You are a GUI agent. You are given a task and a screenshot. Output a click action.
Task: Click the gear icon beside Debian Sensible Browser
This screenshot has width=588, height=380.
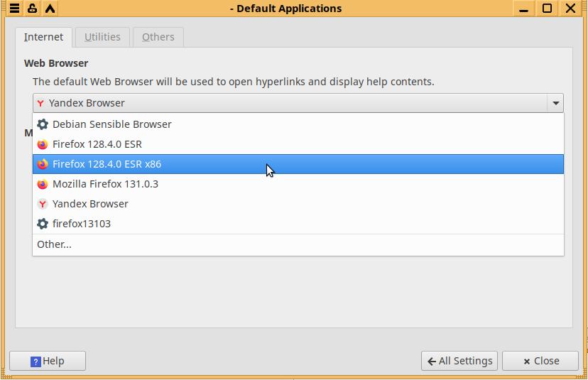click(43, 124)
